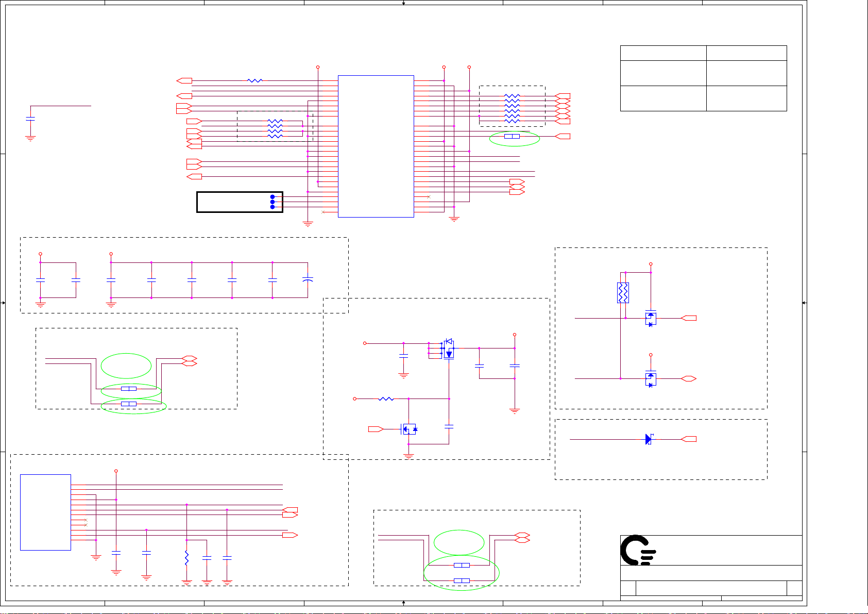Select the output port to the right of the Schottky diode
868x614 pixels.
click(689, 439)
